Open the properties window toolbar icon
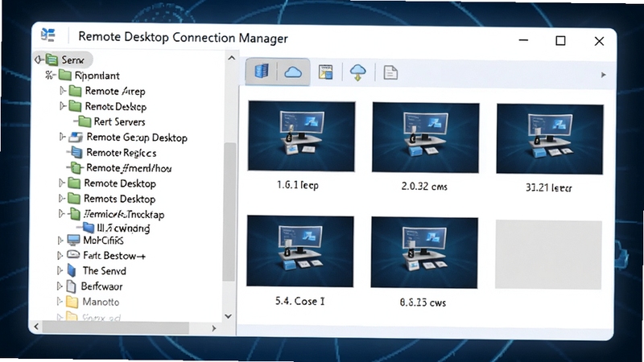Image resolution: width=644 pixels, height=362 pixels. pyautogui.click(x=326, y=72)
